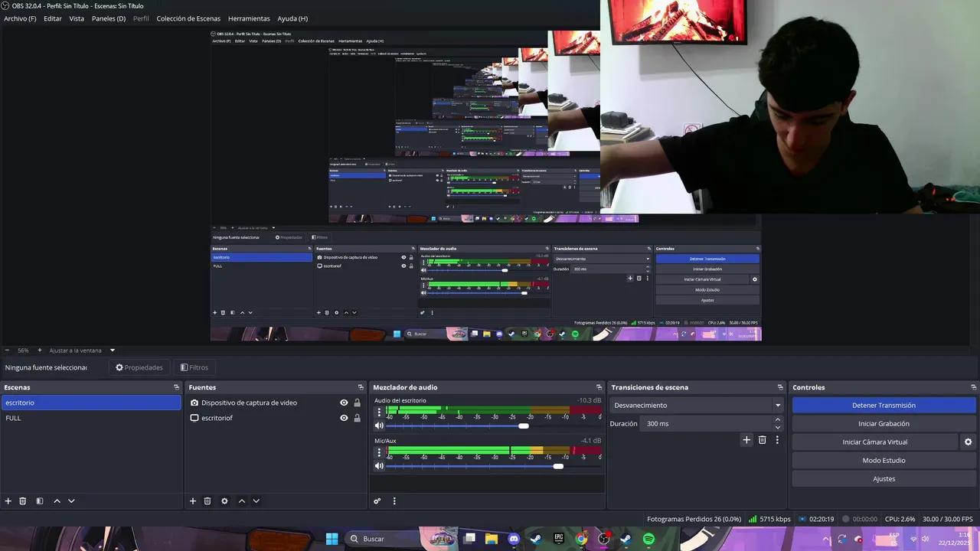Select the escritorio scene
Image resolution: width=980 pixels, height=551 pixels.
pyautogui.click(x=91, y=403)
